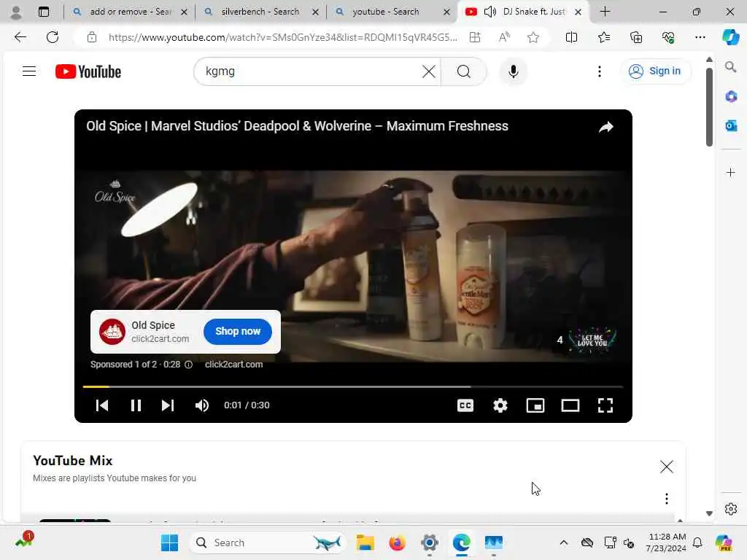Open the browser profile icon
747x560 pixels.
[16, 12]
